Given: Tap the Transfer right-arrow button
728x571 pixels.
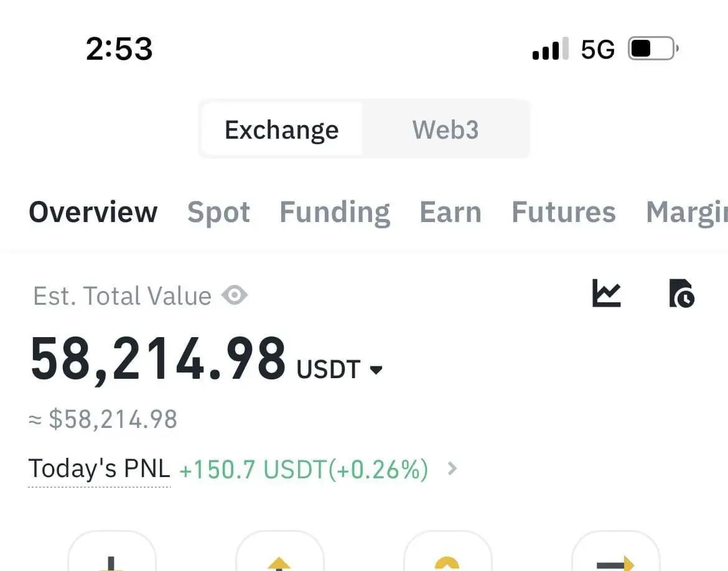Looking at the screenshot, I should click(615, 552).
